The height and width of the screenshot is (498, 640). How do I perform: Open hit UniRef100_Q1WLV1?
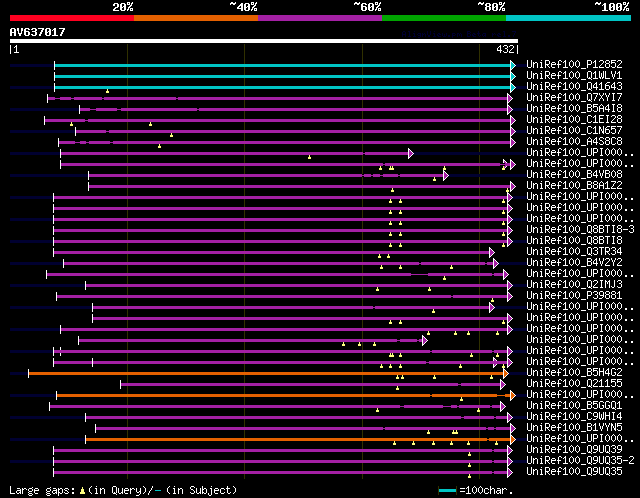coord(574,76)
